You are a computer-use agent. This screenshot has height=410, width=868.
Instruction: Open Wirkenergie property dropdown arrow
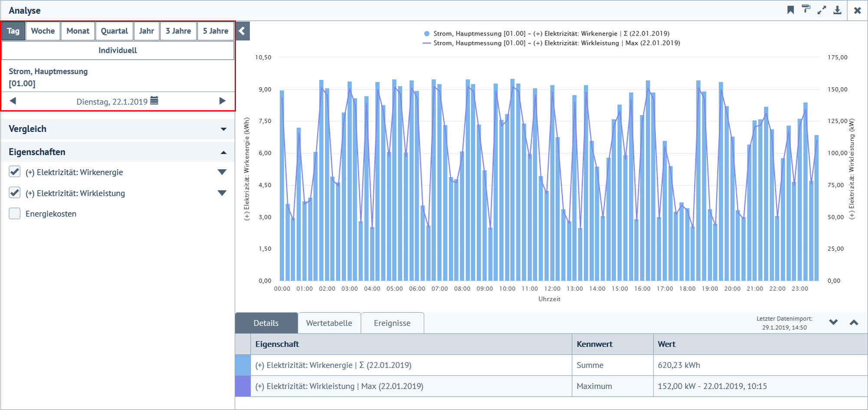click(222, 172)
